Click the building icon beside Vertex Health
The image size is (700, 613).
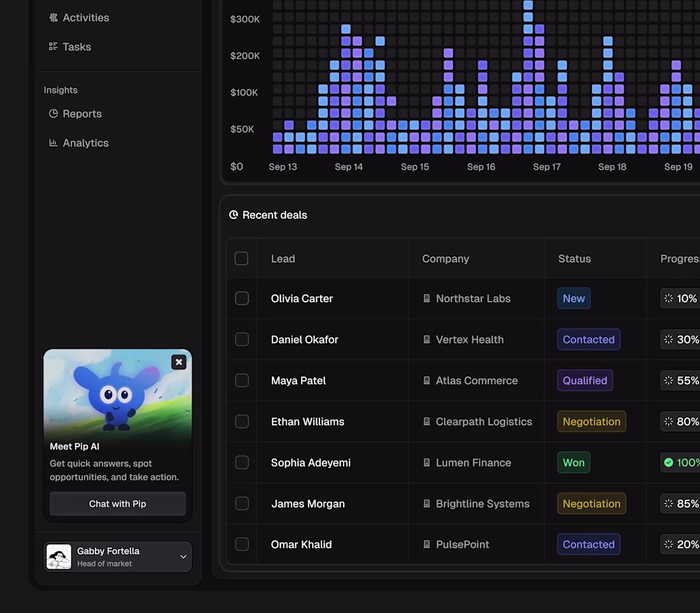tap(427, 339)
